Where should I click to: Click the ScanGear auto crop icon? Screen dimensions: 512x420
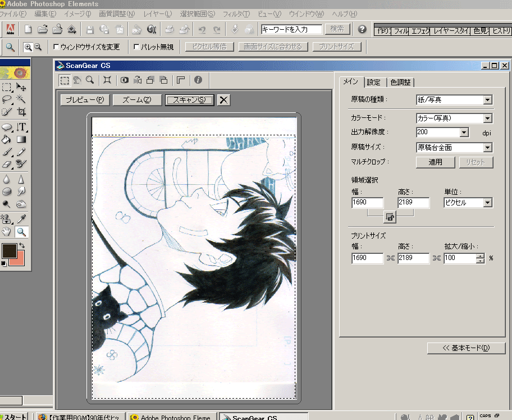pos(107,80)
